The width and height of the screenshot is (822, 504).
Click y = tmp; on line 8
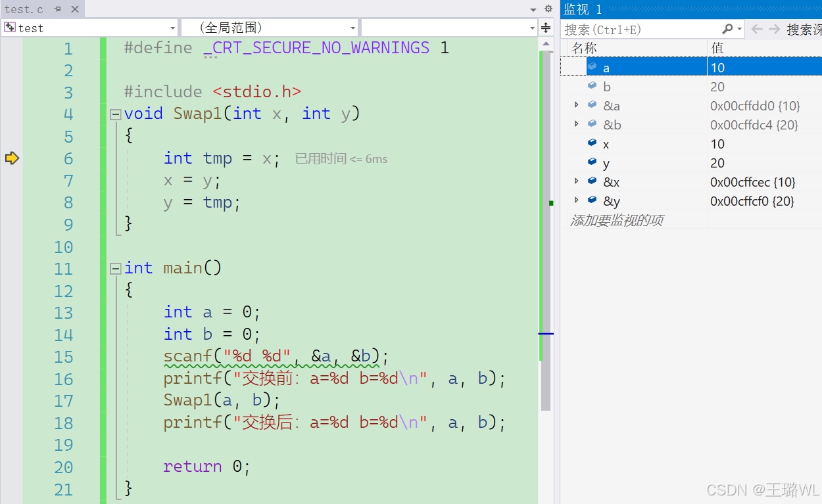pyautogui.click(x=203, y=202)
